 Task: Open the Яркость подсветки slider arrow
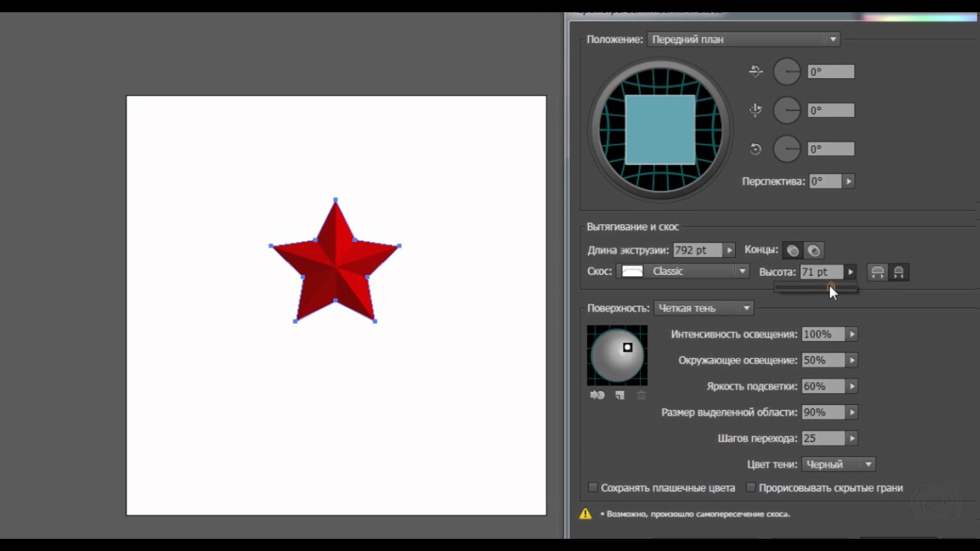[x=852, y=386]
